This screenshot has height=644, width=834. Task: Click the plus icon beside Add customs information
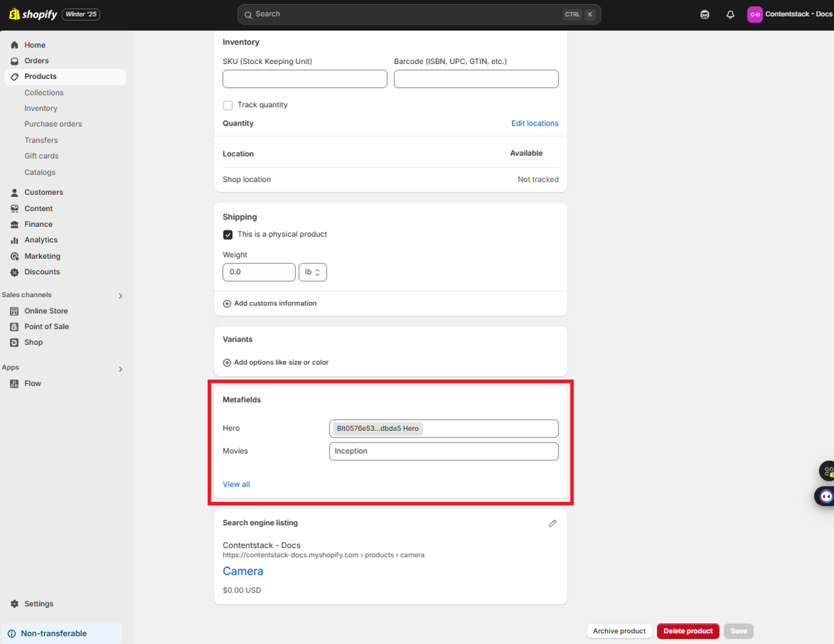[x=227, y=304]
